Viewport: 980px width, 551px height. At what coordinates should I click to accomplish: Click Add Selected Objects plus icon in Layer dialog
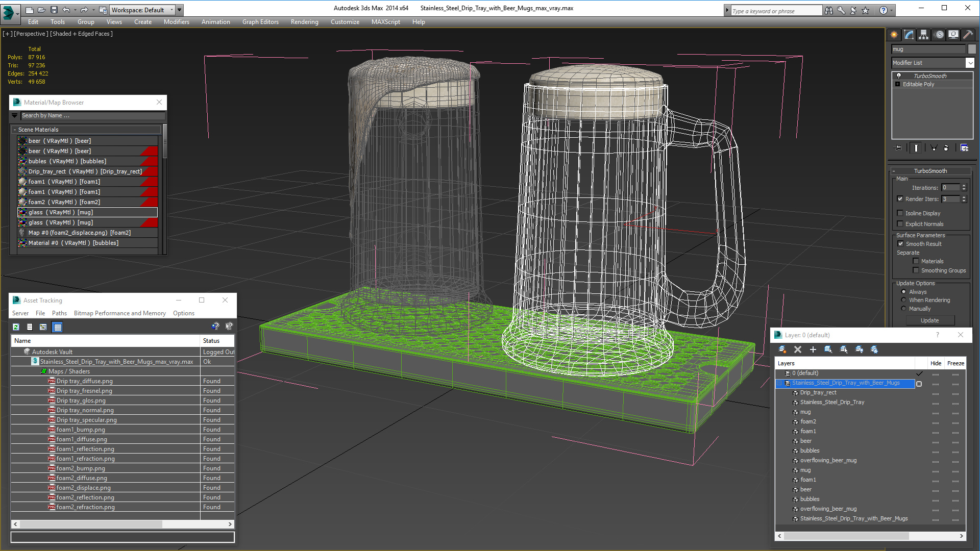[813, 349]
